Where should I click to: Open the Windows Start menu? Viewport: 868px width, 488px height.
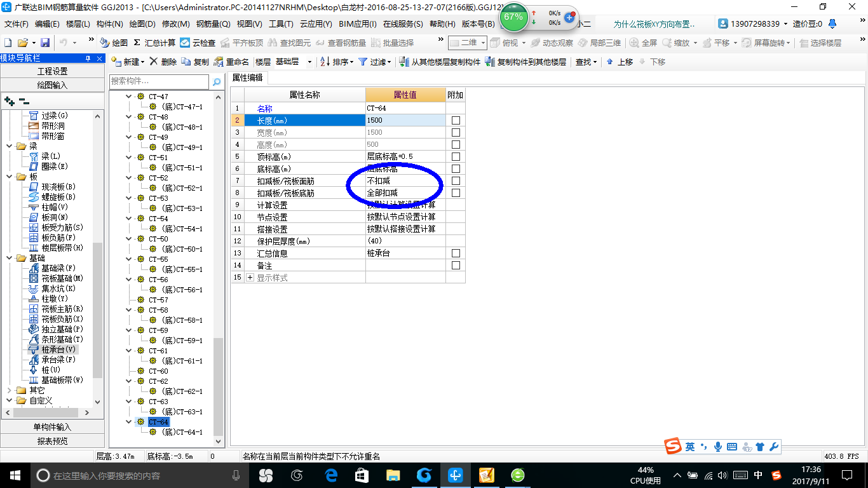pyautogui.click(x=15, y=475)
